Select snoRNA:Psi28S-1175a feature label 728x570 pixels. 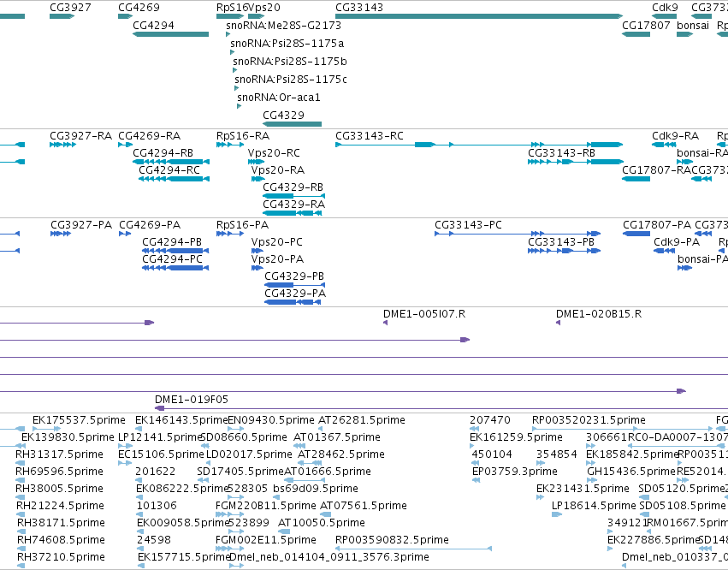pos(287,44)
